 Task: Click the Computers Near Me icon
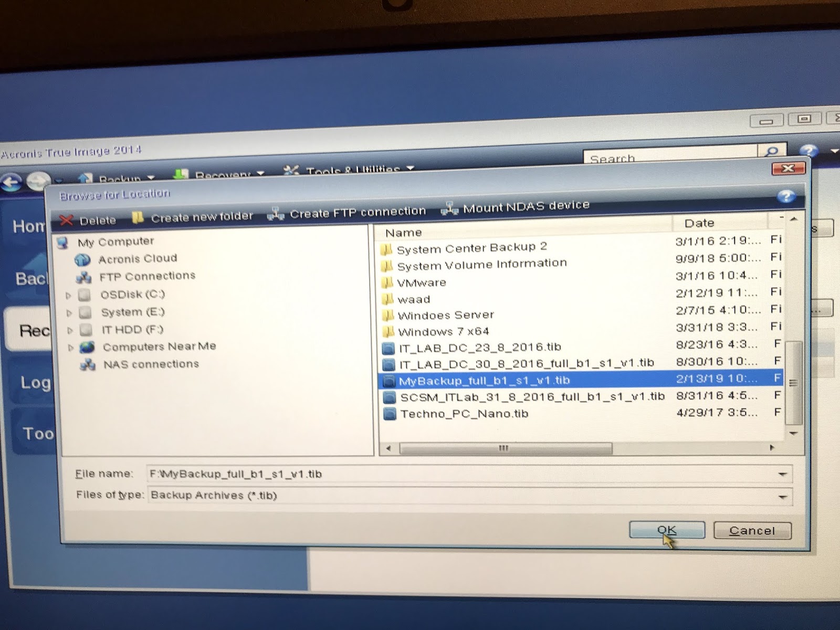pyautogui.click(x=87, y=348)
